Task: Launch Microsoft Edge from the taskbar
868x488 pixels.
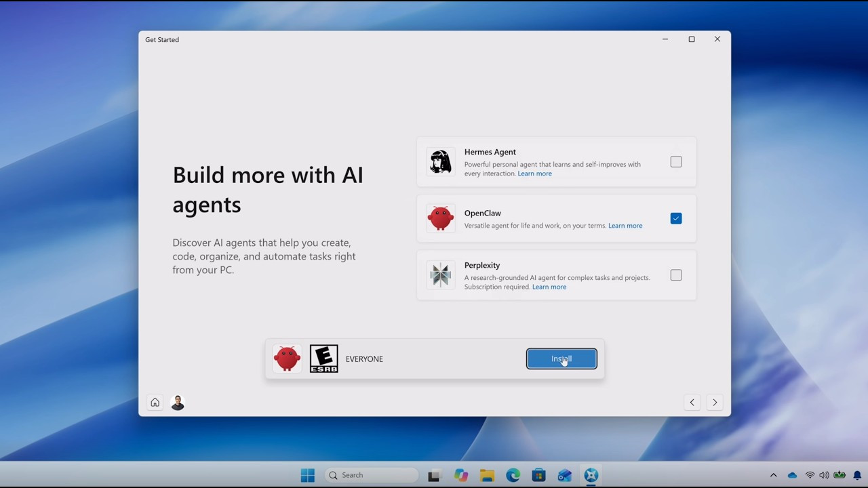Action: [x=513, y=475]
